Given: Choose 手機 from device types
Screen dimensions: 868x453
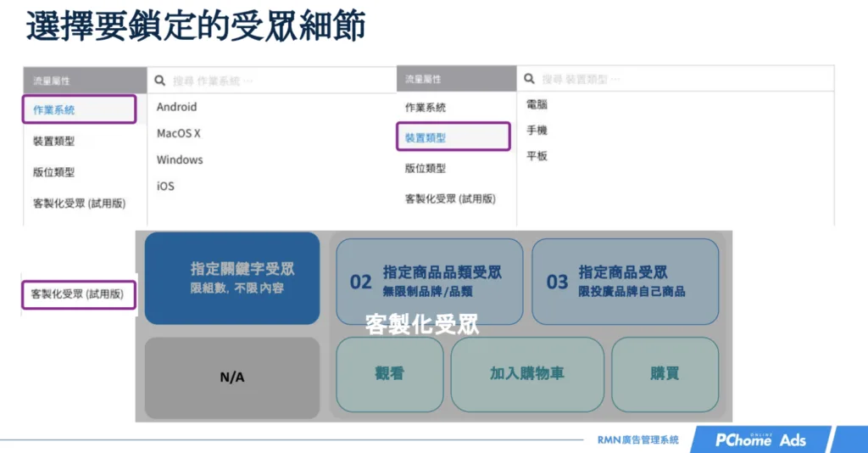Looking at the screenshot, I should click(x=537, y=131).
